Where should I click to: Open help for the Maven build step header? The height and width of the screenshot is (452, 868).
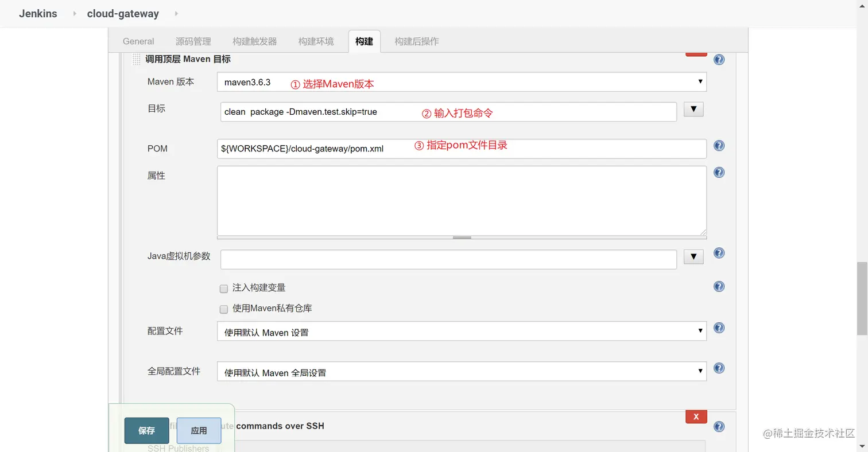coord(719,60)
